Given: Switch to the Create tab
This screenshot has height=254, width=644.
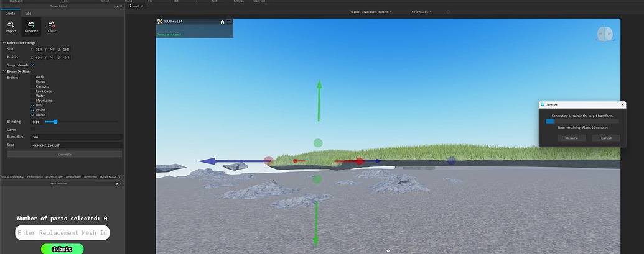Looking at the screenshot, I should pos(11,13).
